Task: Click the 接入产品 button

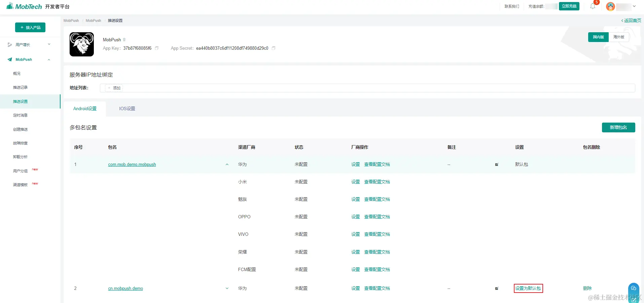Action: [30, 28]
